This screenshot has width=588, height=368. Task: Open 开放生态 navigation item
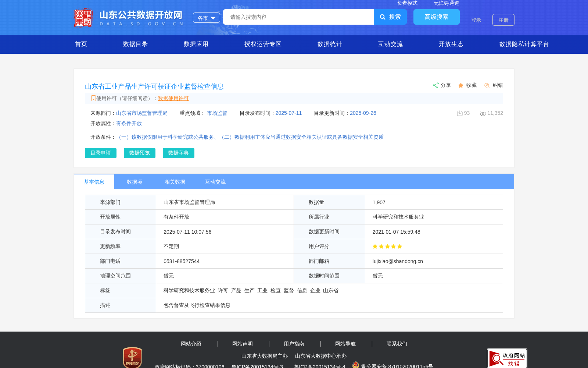click(451, 44)
